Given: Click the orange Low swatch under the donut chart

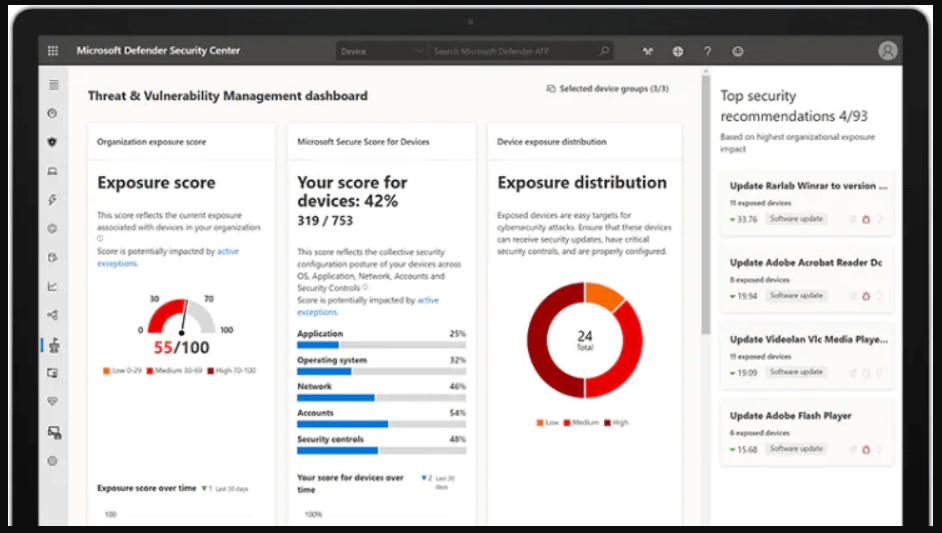Looking at the screenshot, I should pyautogui.click(x=539, y=423).
